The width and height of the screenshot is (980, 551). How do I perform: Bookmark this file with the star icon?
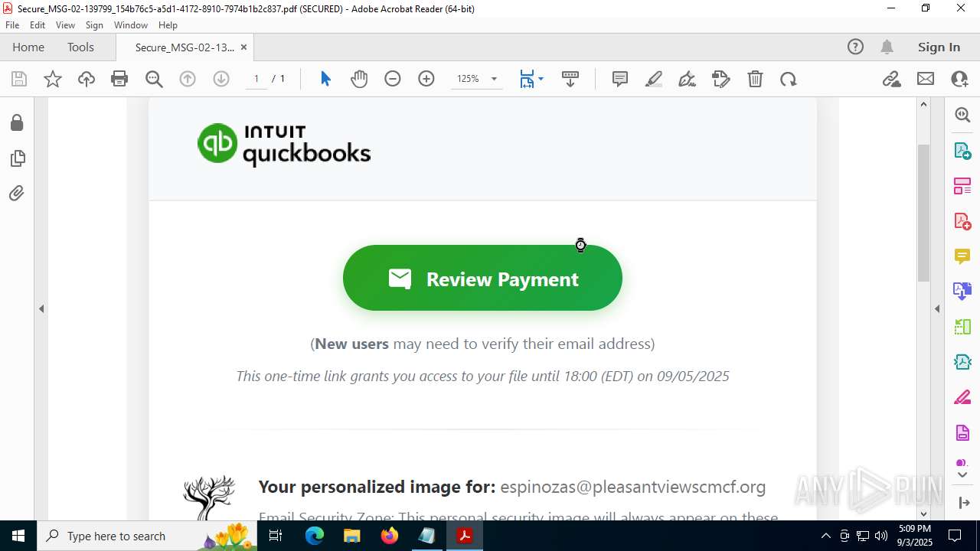click(53, 79)
